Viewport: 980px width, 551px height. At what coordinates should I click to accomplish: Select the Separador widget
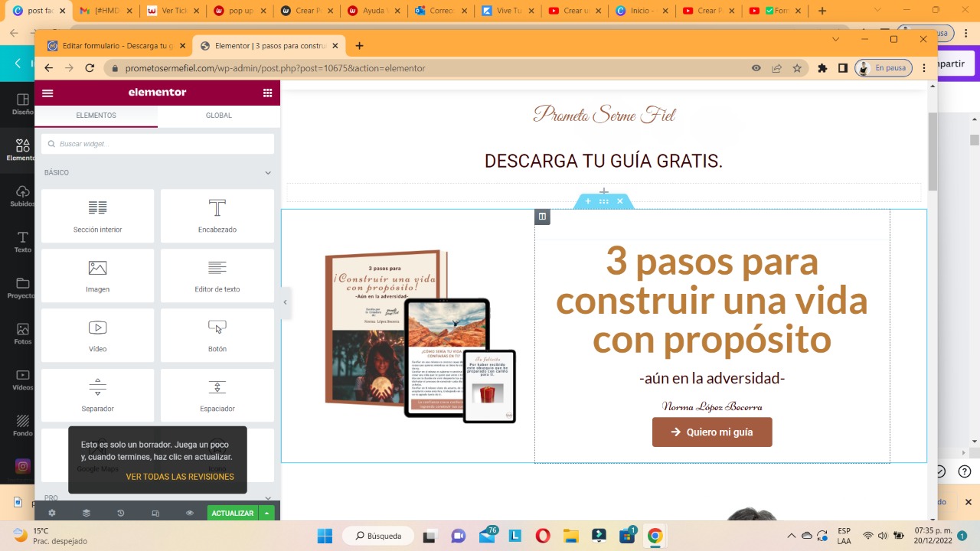(x=97, y=395)
